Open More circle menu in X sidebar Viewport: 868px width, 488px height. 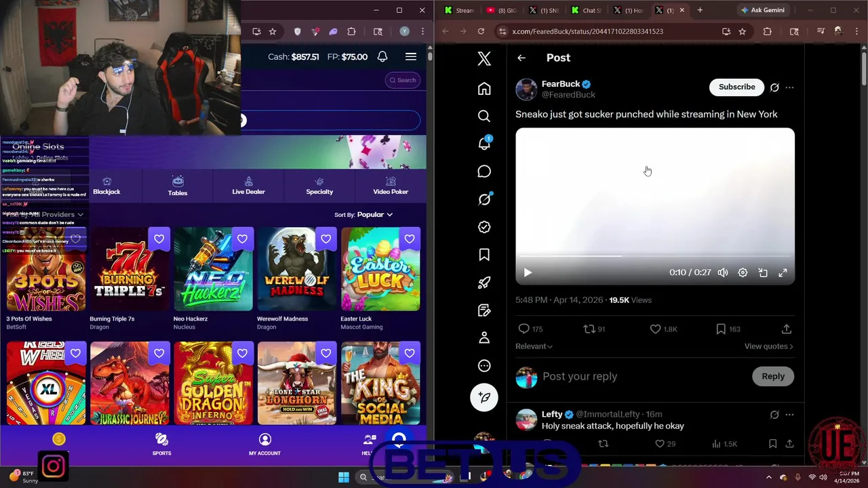click(484, 366)
